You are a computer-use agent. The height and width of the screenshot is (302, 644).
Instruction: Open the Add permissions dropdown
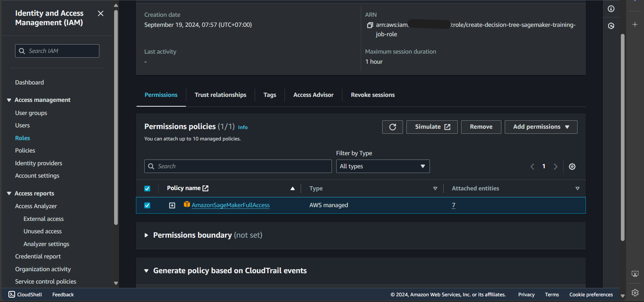[541, 127]
